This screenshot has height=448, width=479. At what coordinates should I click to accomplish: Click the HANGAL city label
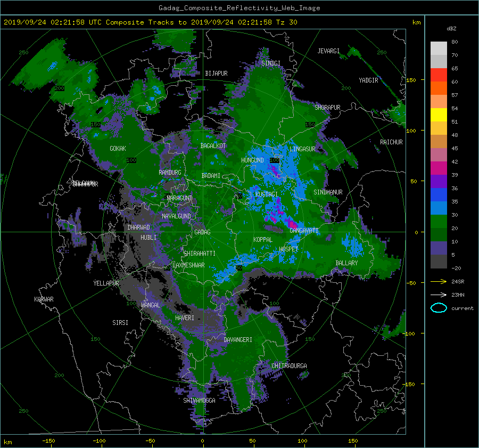point(150,305)
